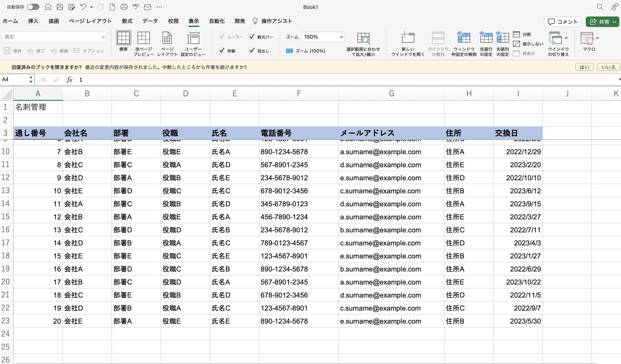Open the 既定 sheet view dropdown

point(54,37)
